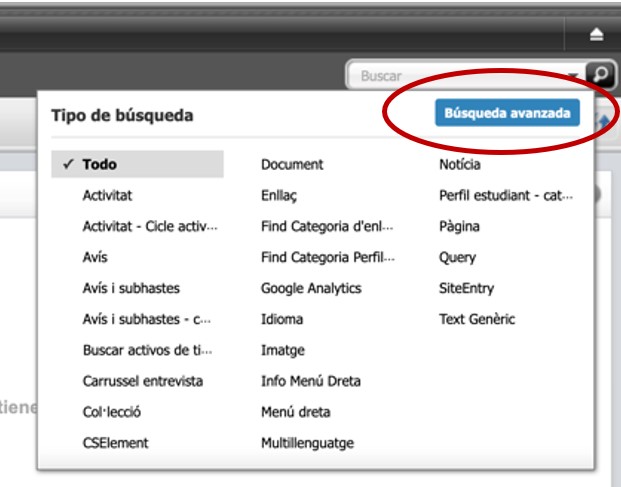Choose the Pàgina search type
Viewport: 621px width, 487px height.
click(459, 227)
